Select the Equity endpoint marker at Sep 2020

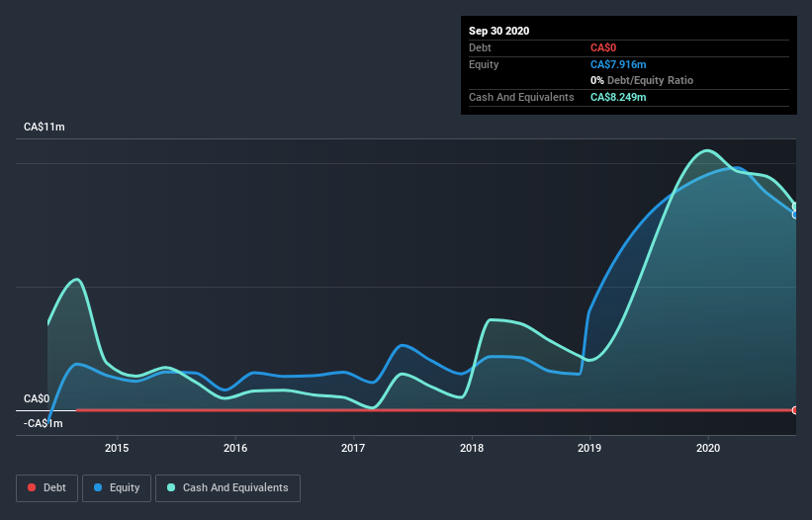[795, 215]
